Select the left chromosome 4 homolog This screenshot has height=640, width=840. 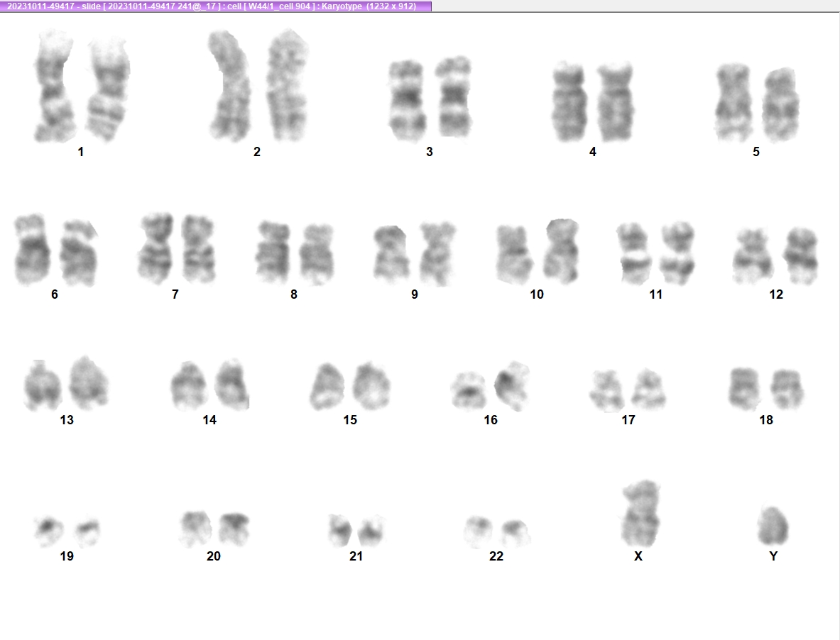tap(569, 102)
